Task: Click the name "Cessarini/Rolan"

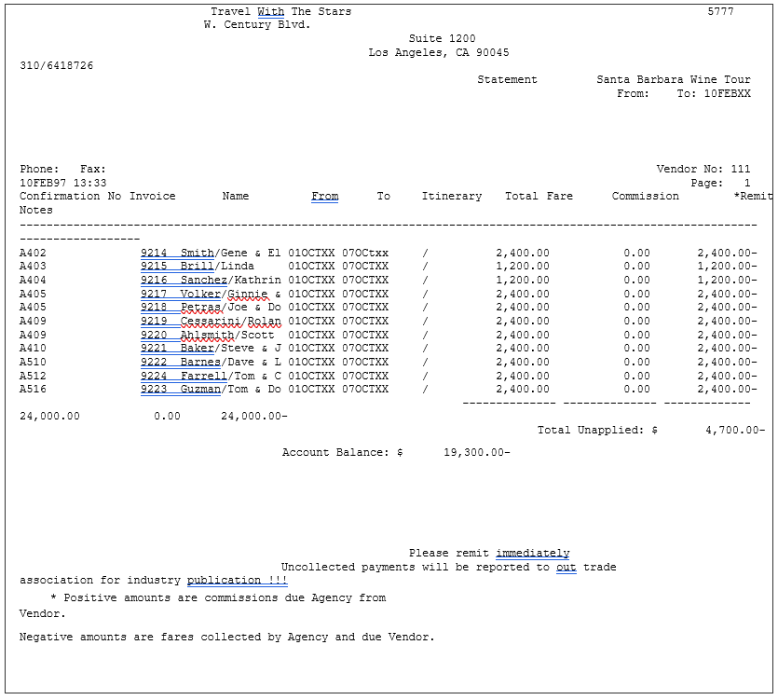Action: [231, 322]
